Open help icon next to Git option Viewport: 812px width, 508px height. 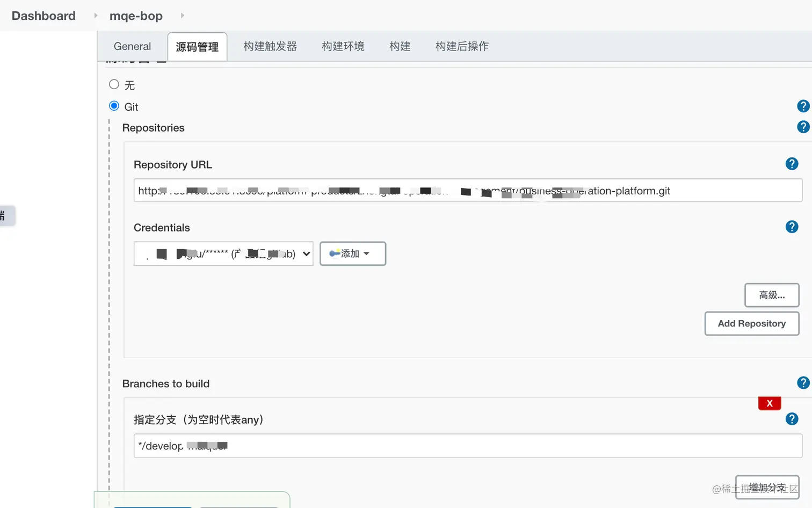click(x=803, y=106)
